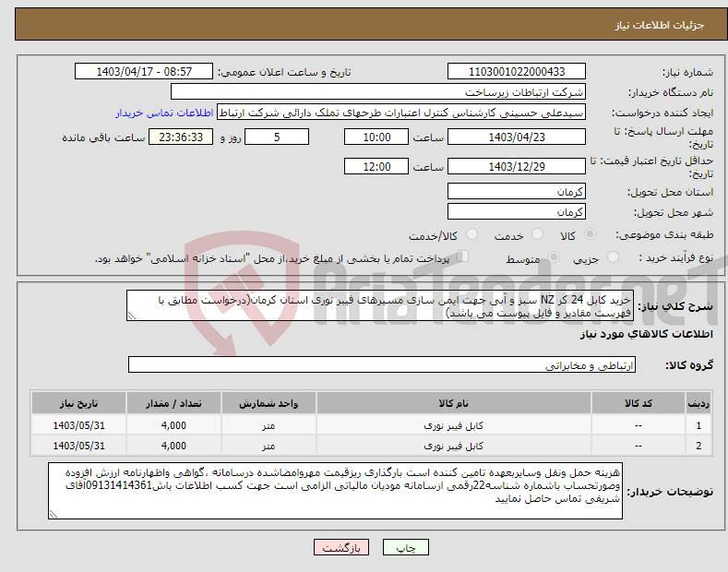Click the جزئیات اطلاعات نیاز page title
The height and width of the screenshot is (572, 728).
[x=660, y=25]
